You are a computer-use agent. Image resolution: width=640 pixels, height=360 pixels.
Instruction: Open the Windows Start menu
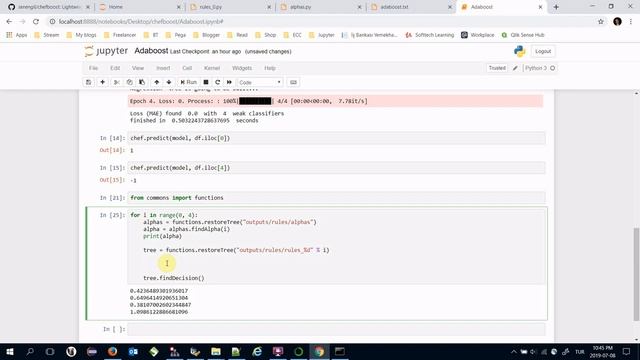point(9,351)
